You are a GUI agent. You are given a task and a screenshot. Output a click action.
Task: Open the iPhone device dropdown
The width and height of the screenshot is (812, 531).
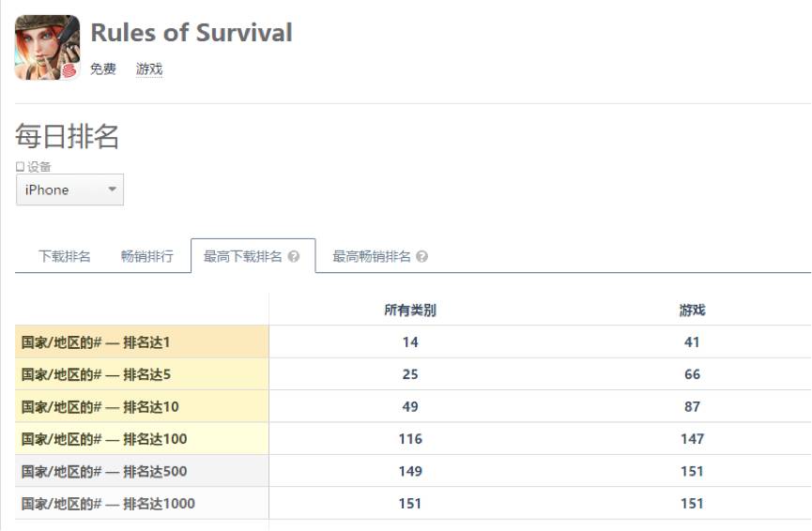click(x=70, y=190)
